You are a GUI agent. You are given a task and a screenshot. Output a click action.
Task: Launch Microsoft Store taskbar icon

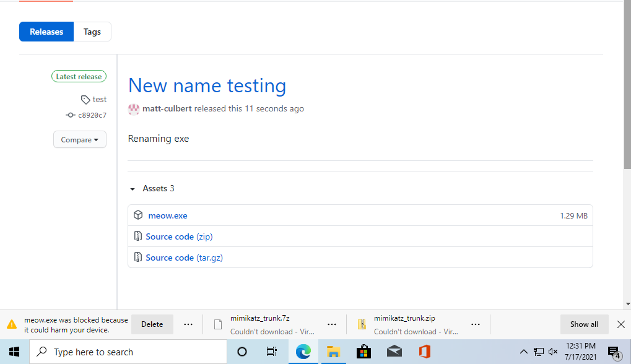point(363,352)
